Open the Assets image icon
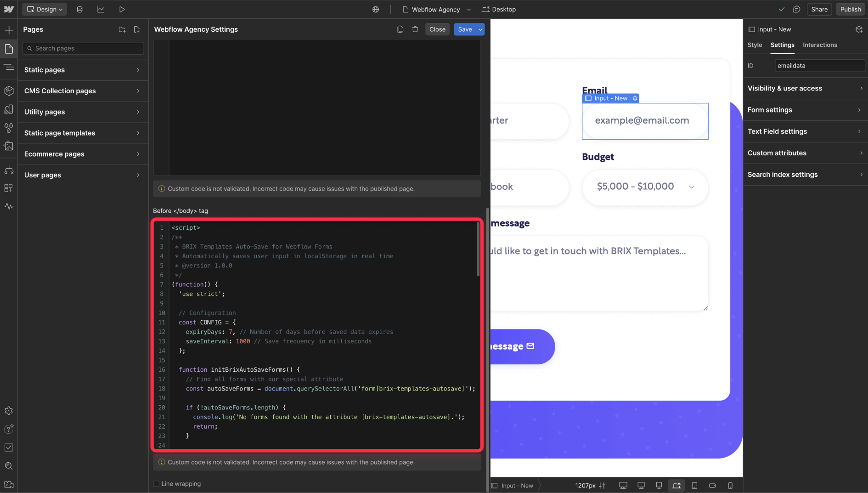The height and width of the screenshot is (493, 868). tap(9, 147)
